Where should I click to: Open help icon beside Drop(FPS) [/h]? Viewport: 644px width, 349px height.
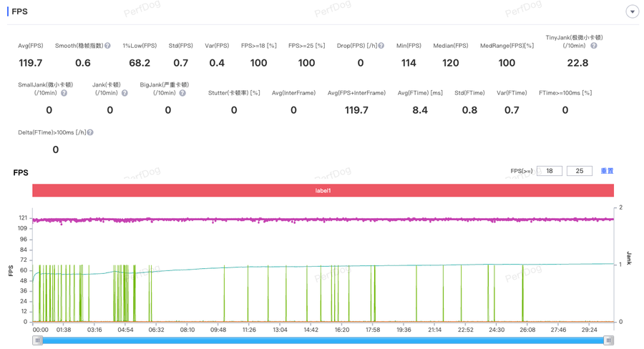(381, 46)
